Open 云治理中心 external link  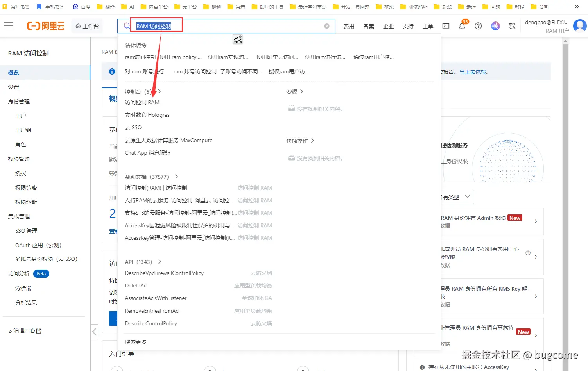[25, 331]
